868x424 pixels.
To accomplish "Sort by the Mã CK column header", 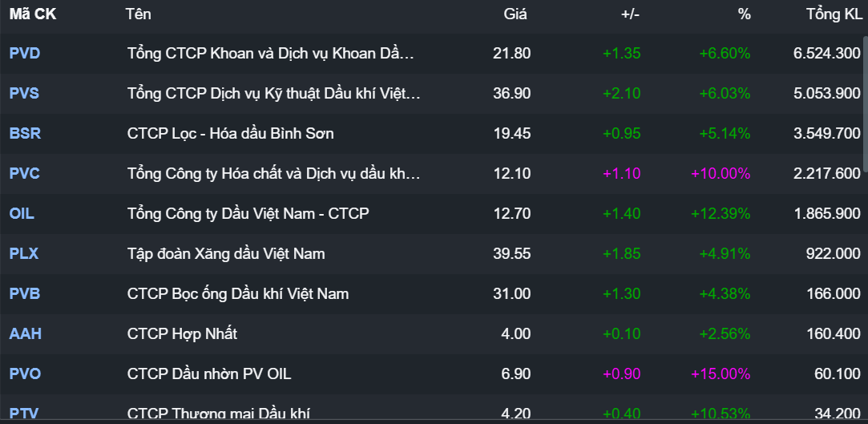I will tap(33, 14).
